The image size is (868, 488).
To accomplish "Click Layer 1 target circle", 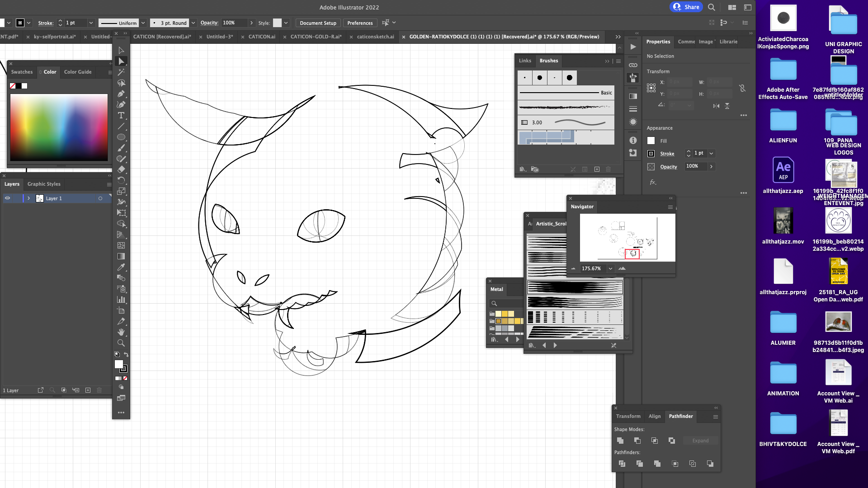I will [x=100, y=198].
